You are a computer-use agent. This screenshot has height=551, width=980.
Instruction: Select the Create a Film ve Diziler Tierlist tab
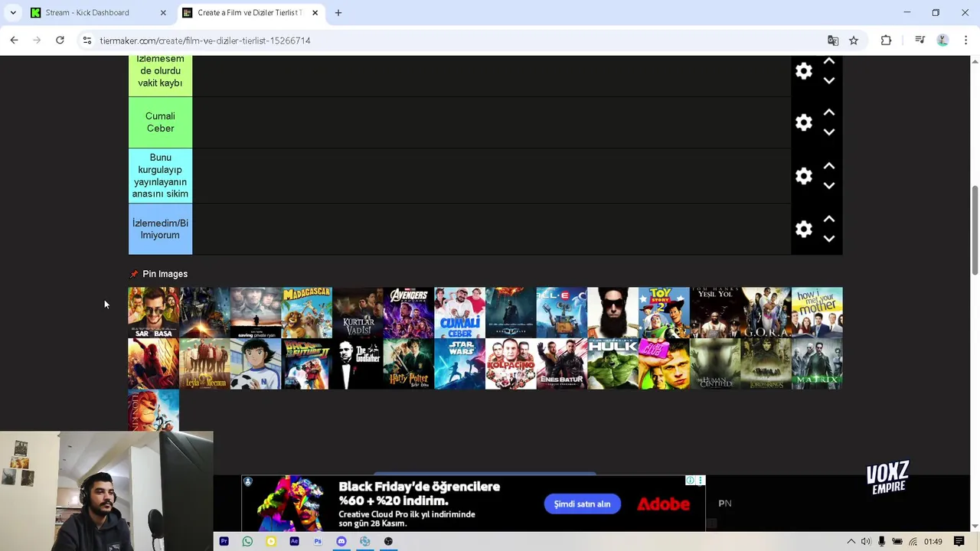(250, 12)
